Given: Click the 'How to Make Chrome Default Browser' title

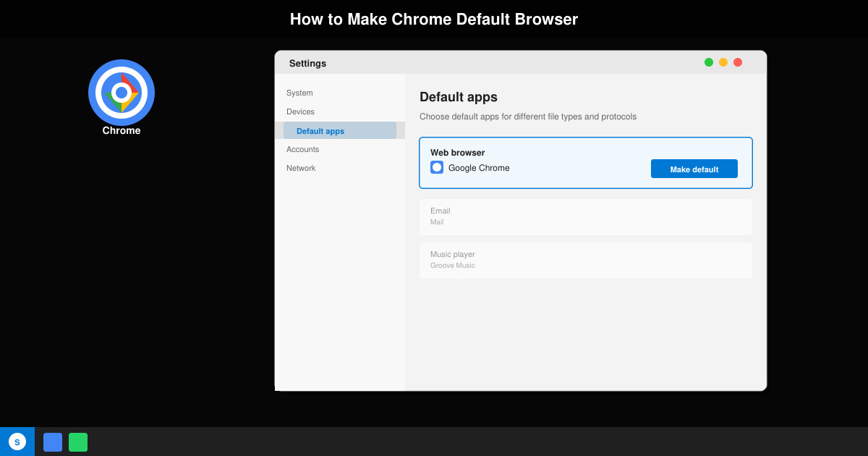Looking at the screenshot, I should [x=434, y=20].
